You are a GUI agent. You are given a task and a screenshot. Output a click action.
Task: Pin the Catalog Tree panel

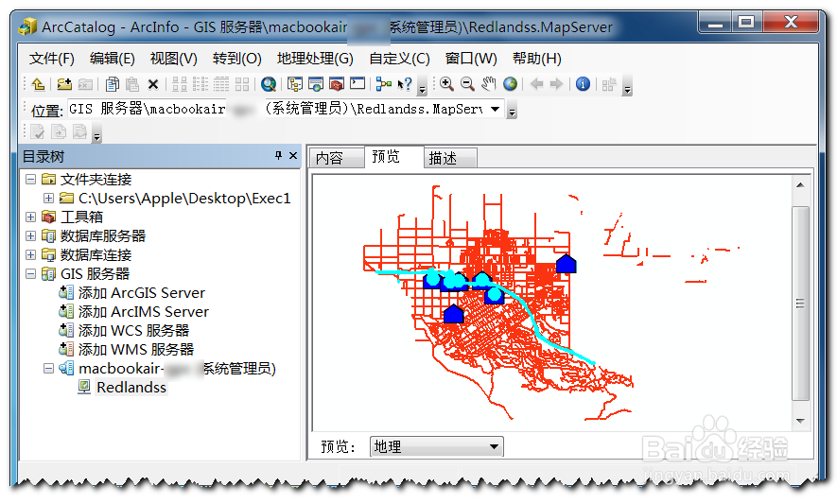[x=278, y=155]
